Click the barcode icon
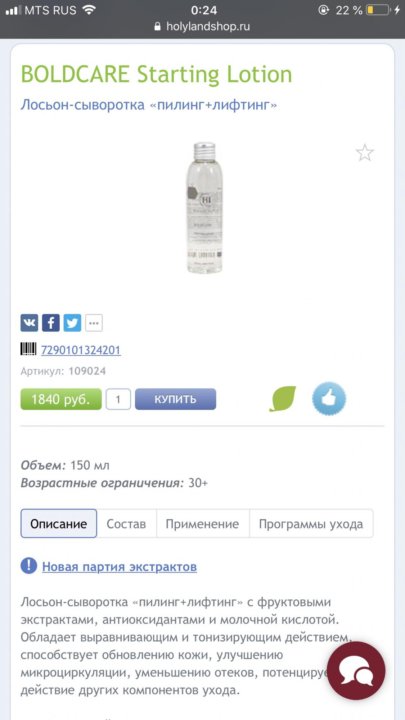The image size is (405, 720). 28,349
